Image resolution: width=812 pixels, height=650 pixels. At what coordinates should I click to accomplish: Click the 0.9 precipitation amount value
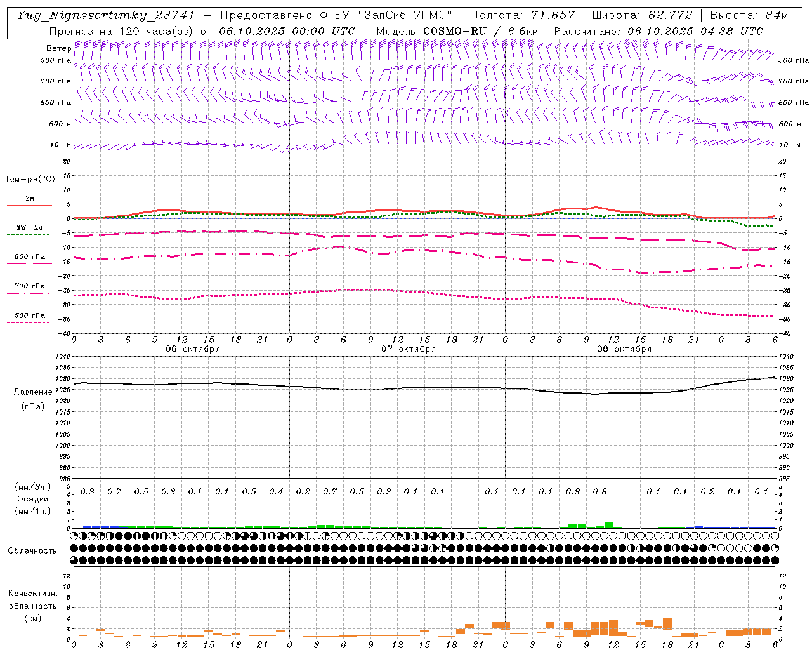[573, 492]
